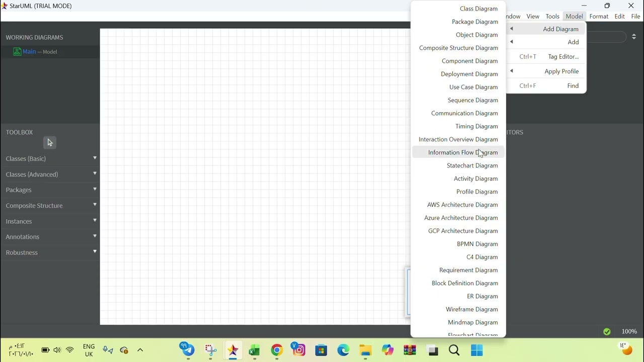Expand Packages toolbox section
The width and height of the screenshot is (644, 362).
(x=51, y=190)
